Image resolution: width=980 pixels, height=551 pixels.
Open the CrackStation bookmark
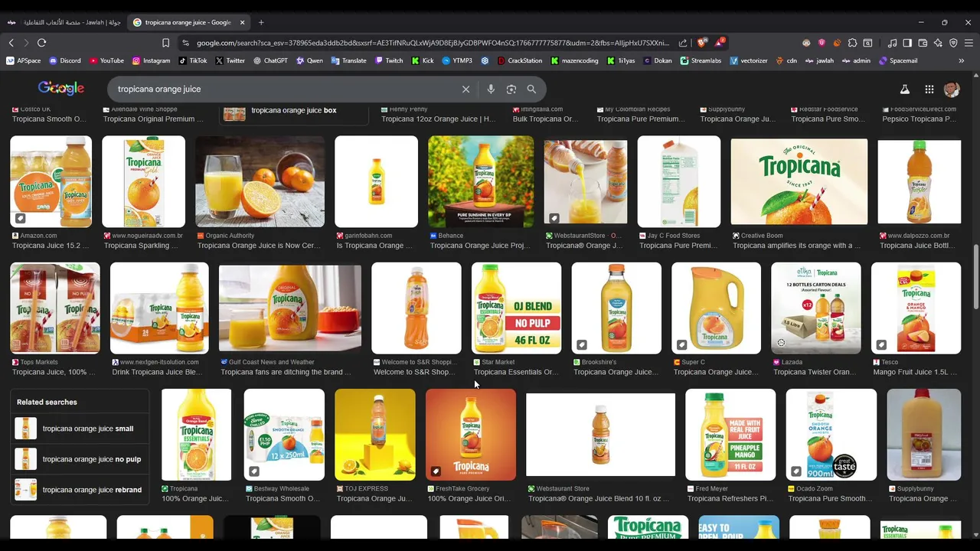(x=520, y=60)
